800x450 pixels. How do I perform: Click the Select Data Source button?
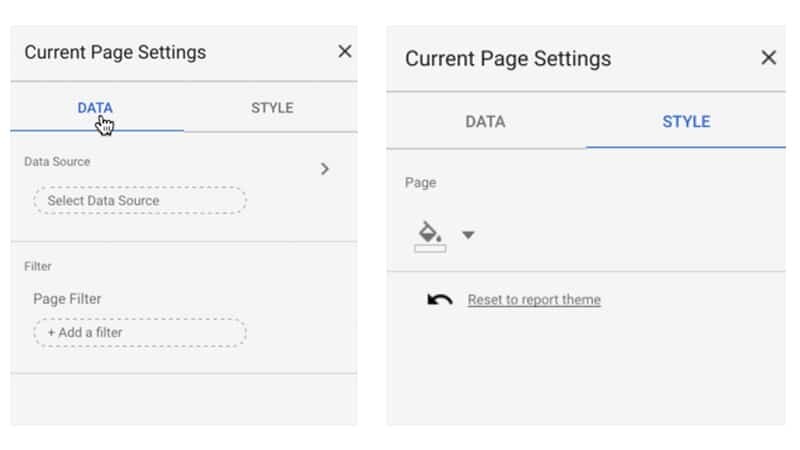pos(140,200)
